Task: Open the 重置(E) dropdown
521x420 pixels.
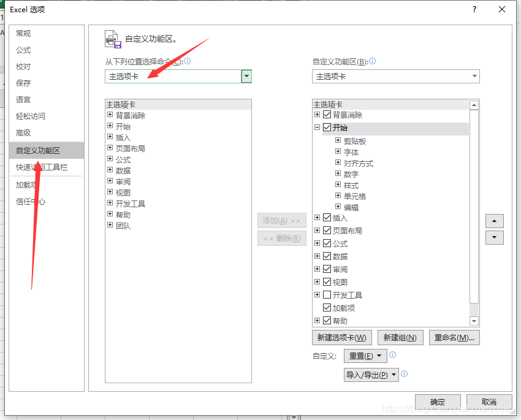Action: [365, 356]
